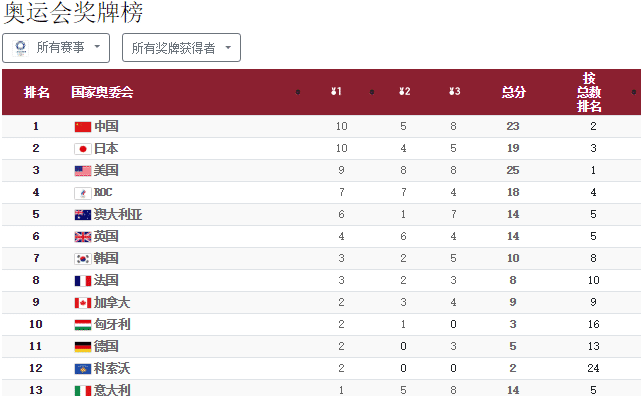The height and width of the screenshot is (396, 641).
Task: Sort by 国家奥委会 column header
Action: point(102,92)
